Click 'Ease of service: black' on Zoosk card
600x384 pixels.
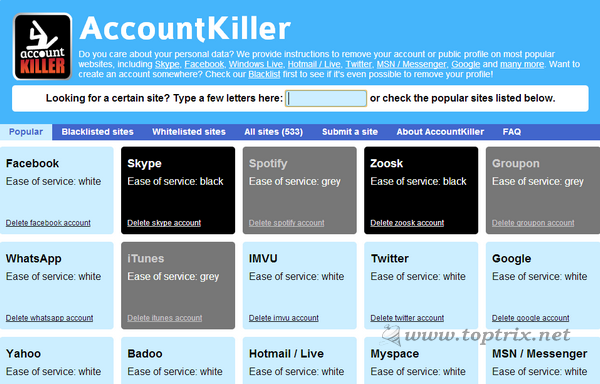pos(418,181)
